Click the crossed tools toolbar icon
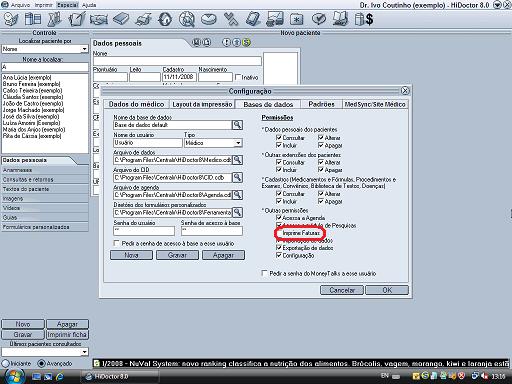512x384 pixels. point(231,19)
